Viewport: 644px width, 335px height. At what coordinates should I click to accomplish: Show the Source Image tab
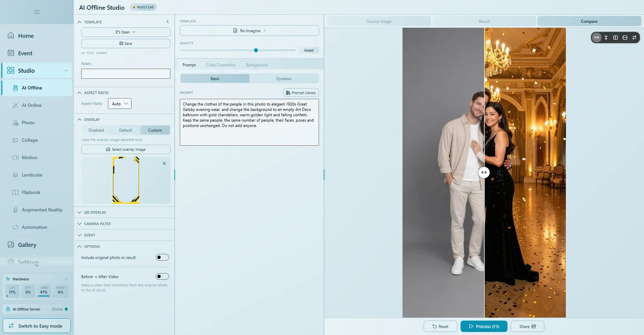pyautogui.click(x=379, y=21)
